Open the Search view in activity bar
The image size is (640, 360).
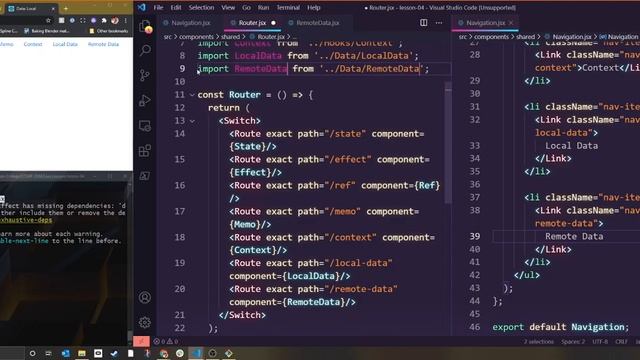click(x=145, y=50)
